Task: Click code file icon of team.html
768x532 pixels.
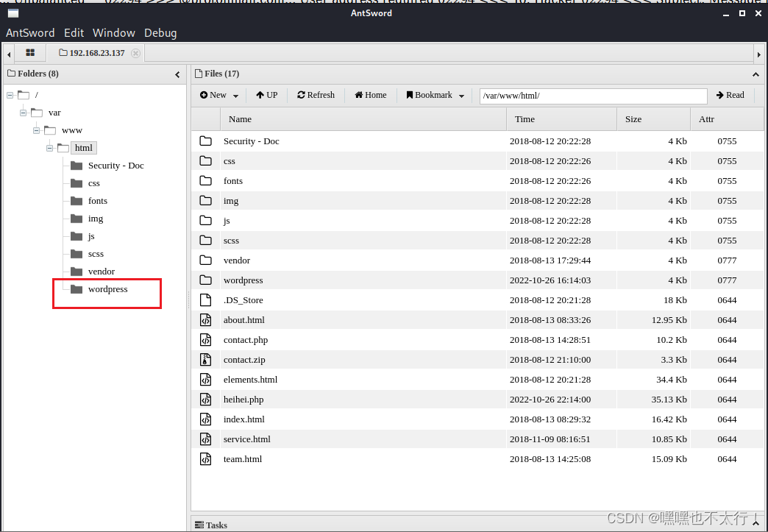Action: tap(206, 459)
